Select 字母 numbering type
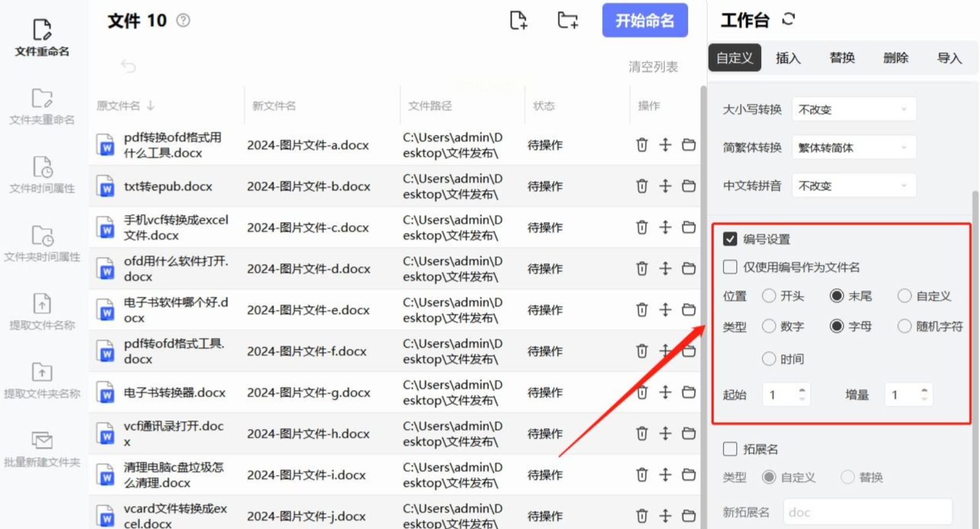 [x=837, y=327]
